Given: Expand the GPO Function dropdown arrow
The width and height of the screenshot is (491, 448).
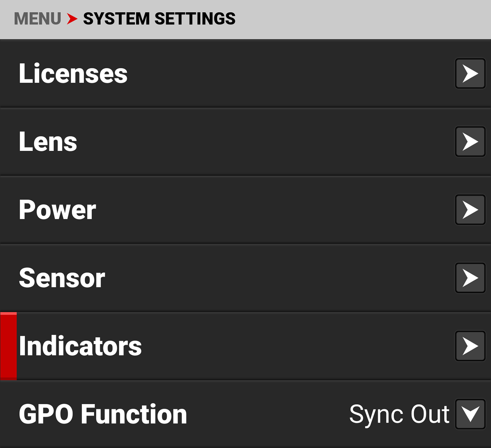Looking at the screenshot, I should [x=470, y=414].
